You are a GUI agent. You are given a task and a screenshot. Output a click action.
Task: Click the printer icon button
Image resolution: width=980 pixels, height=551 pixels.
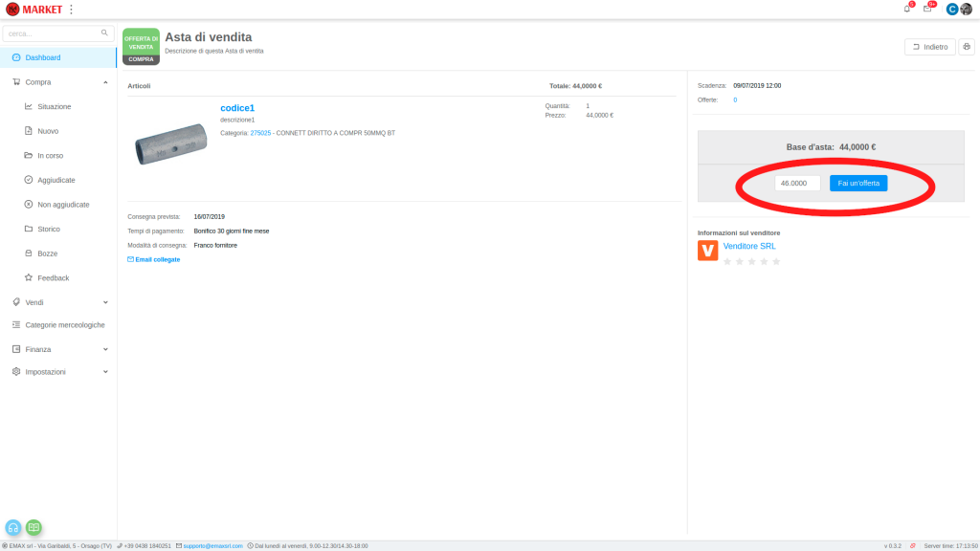(966, 47)
